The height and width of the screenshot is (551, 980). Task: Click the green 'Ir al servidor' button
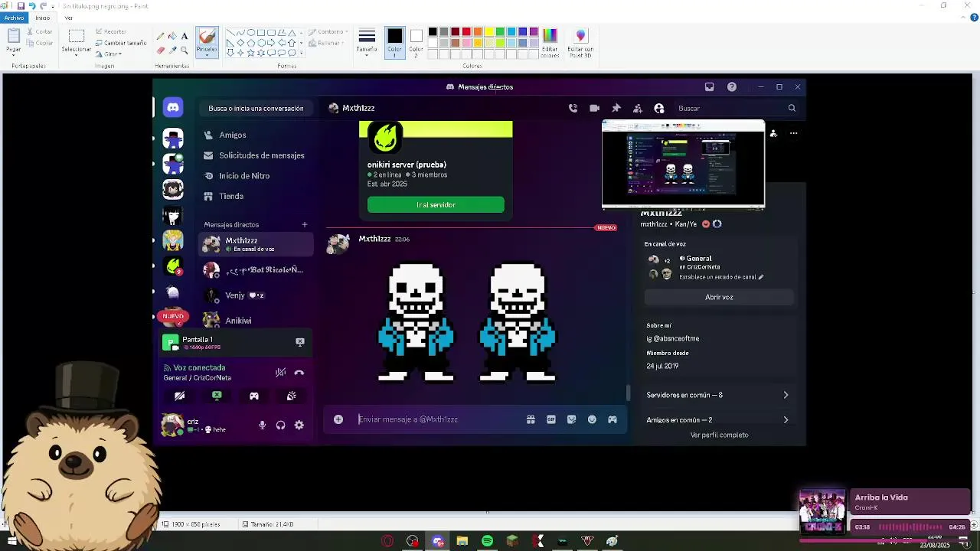(x=436, y=204)
